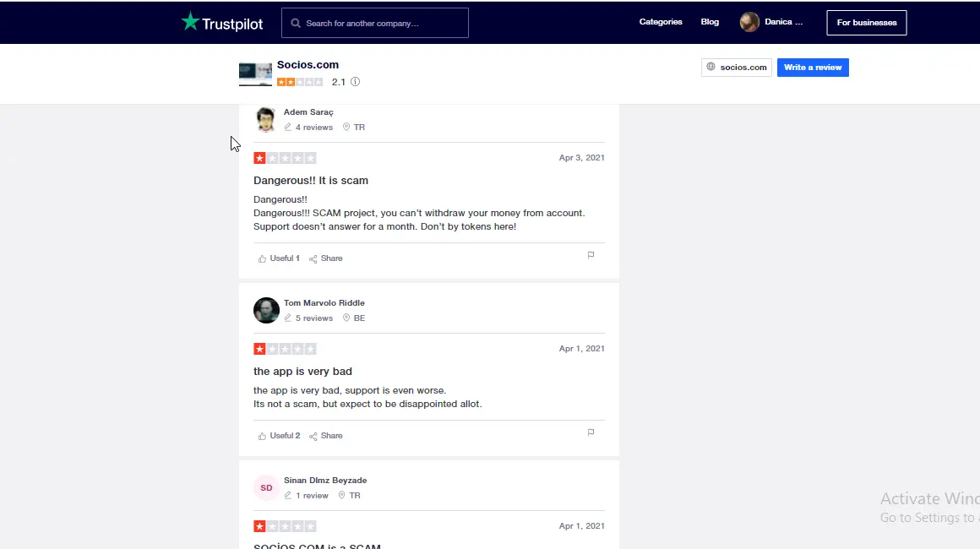Click the '1 review' text under Sinan

click(312, 496)
